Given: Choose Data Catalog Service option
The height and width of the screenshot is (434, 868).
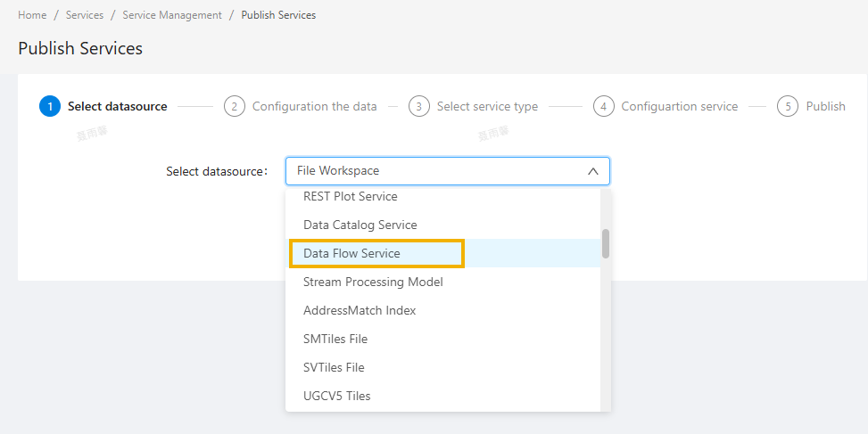Looking at the screenshot, I should tap(360, 225).
